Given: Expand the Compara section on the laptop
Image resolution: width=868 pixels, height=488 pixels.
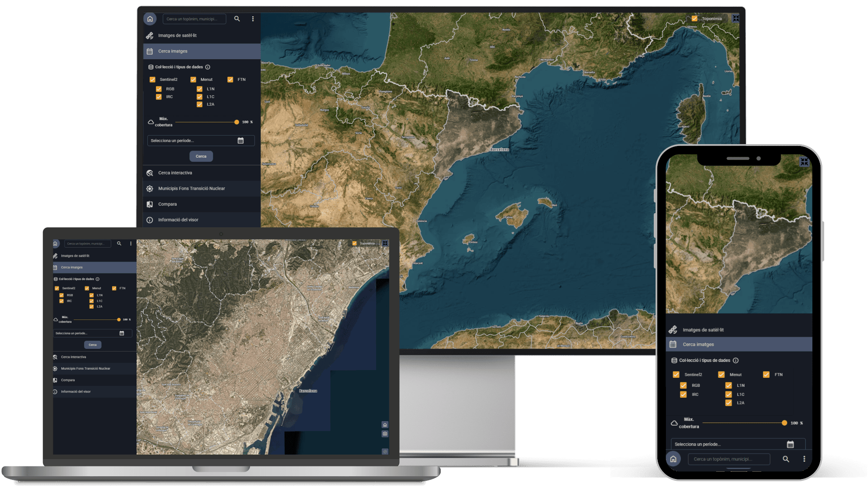Looking at the screenshot, I should [68, 380].
